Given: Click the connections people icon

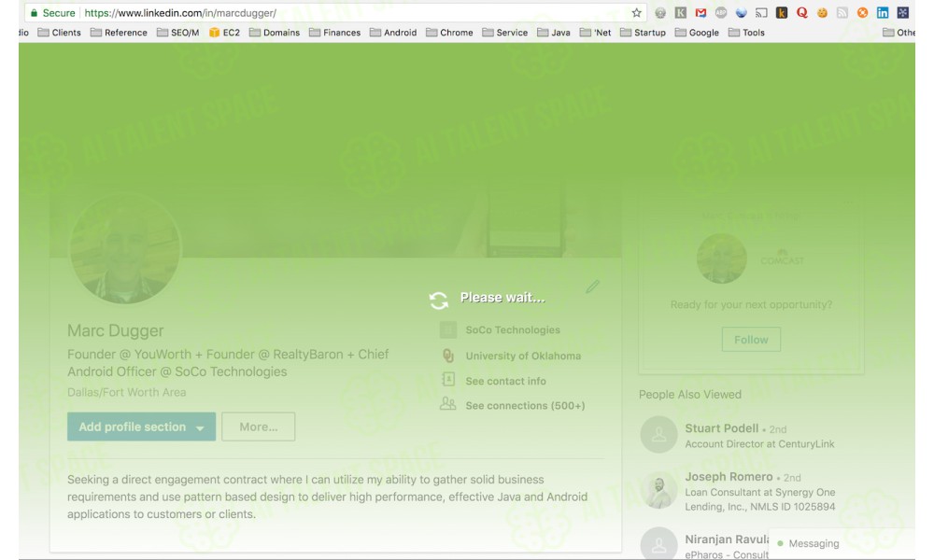Looking at the screenshot, I should click(448, 405).
